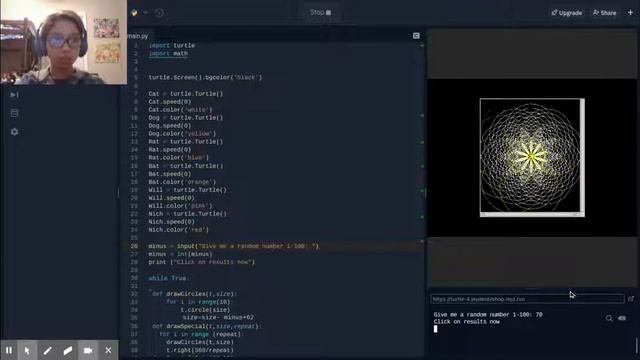Image resolution: width=640 pixels, height=360 pixels.
Task: Open the database panel in sidebar
Action: (x=14, y=113)
